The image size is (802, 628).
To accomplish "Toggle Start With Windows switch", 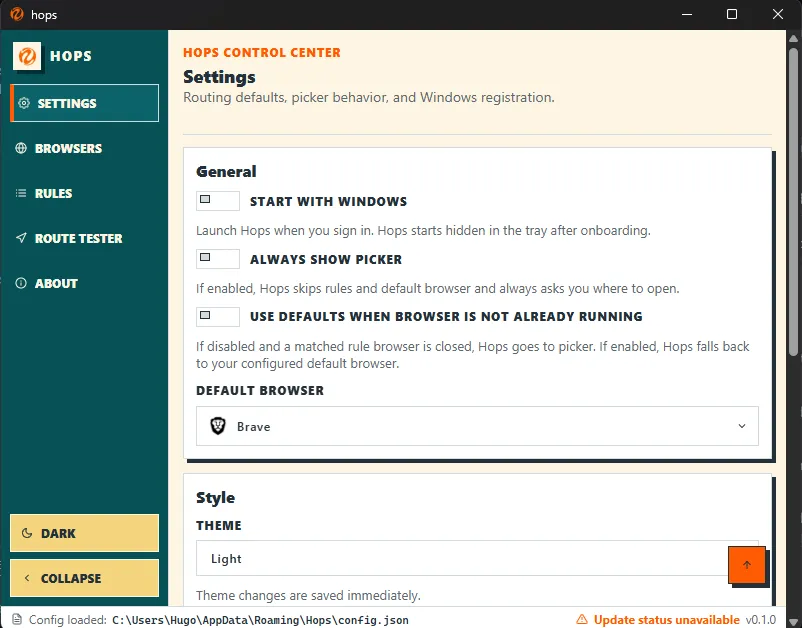I will (218, 200).
